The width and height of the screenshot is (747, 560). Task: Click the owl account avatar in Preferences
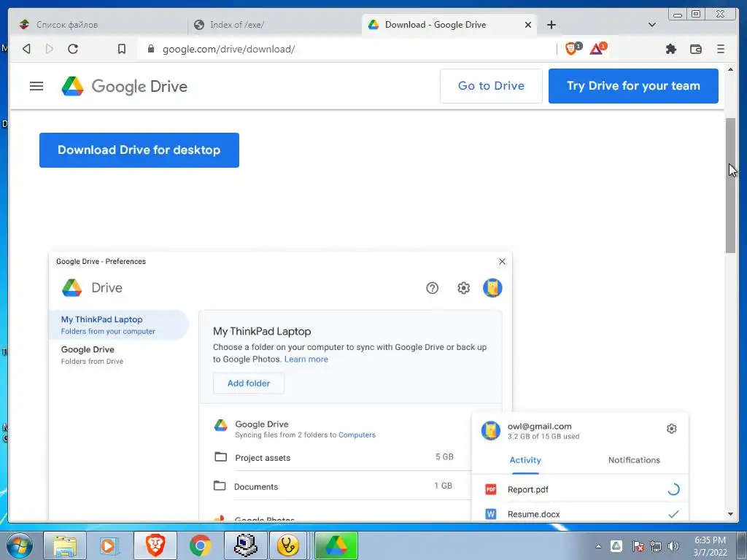(x=492, y=288)
